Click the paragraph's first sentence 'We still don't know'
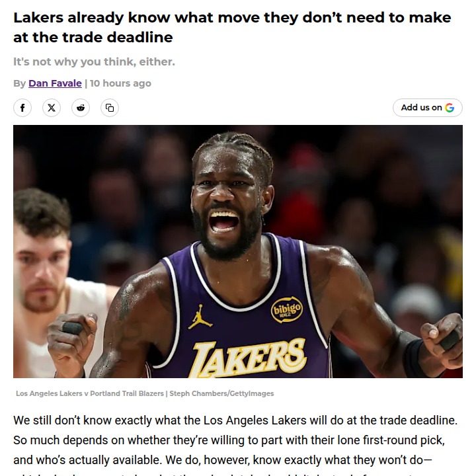 point(235,420)
